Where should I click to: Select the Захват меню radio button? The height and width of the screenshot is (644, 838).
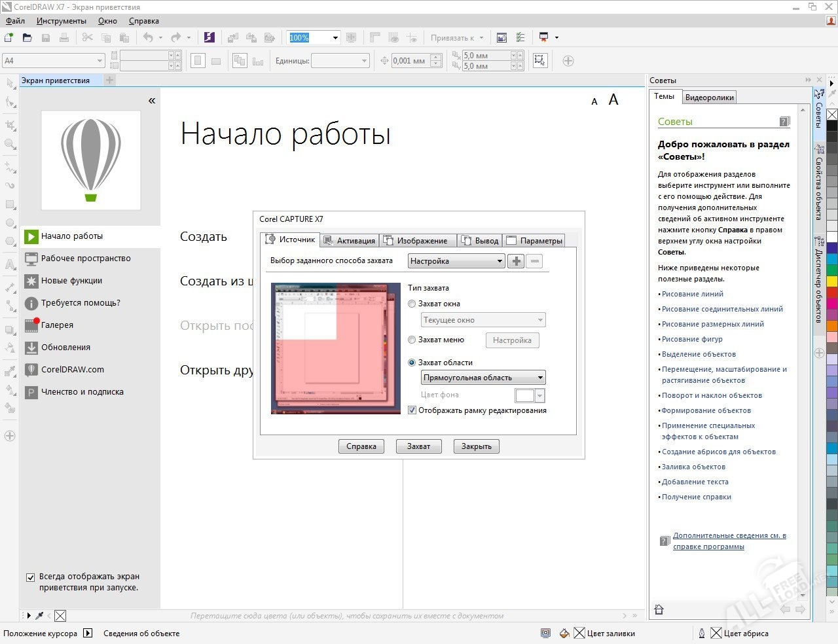point(412,340)
